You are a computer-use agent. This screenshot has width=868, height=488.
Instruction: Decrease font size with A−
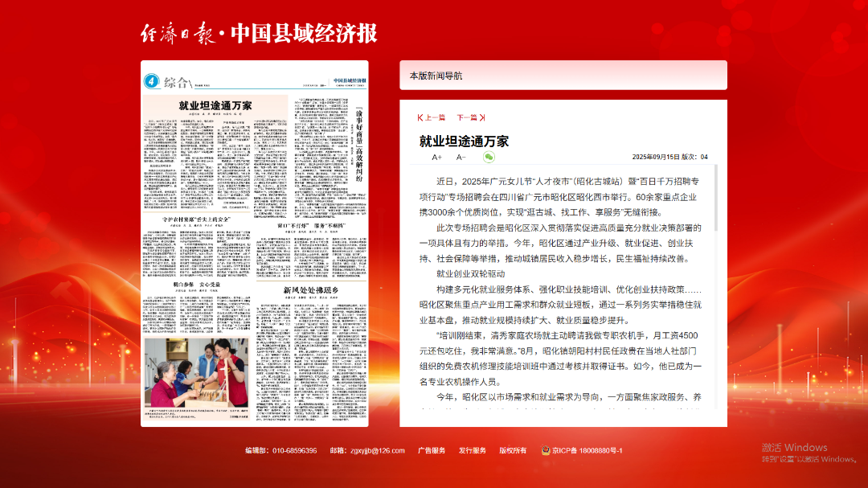[x=461, y=158]
